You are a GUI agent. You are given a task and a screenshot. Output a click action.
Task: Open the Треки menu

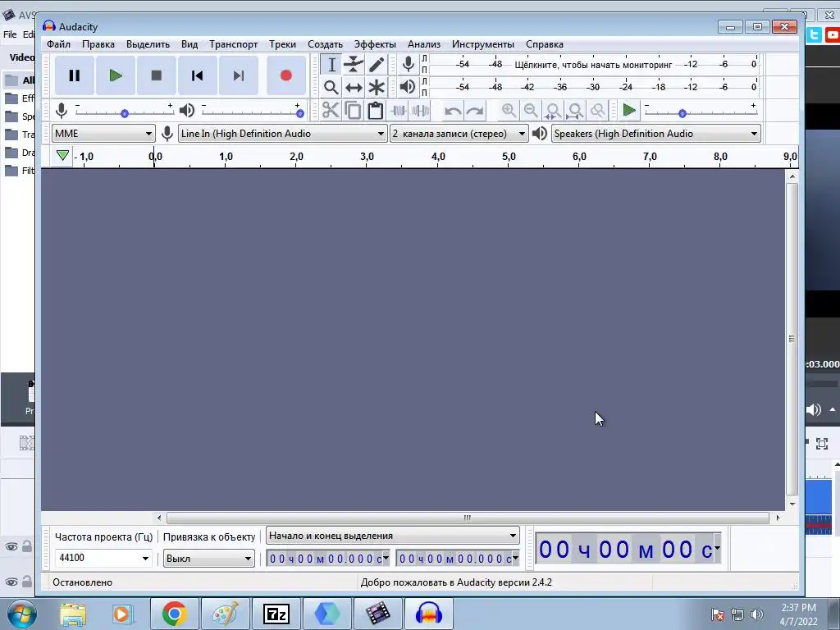[x=282, y=44]
